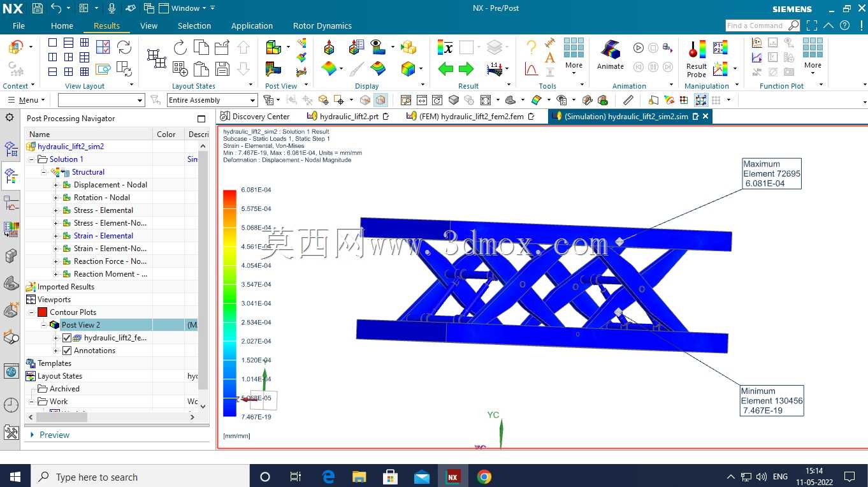
Task: Click the web browser globe icon in the sidebar
Action: tap(11, 372)
